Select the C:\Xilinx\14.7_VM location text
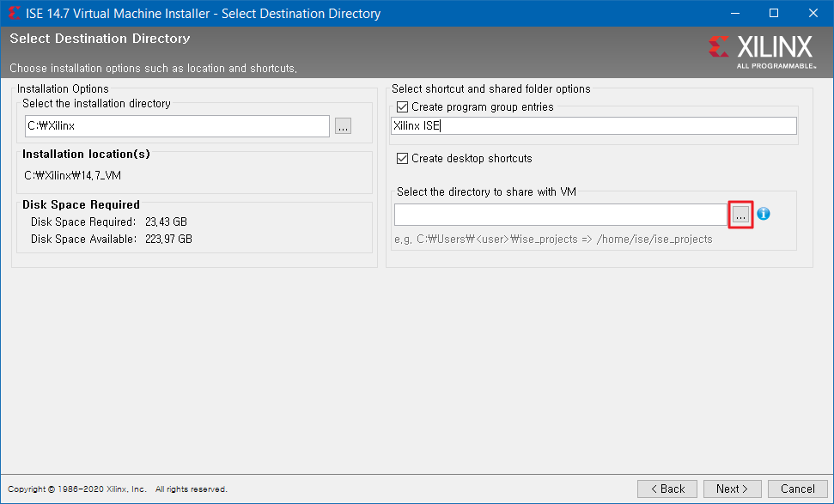 pos(73,175)
